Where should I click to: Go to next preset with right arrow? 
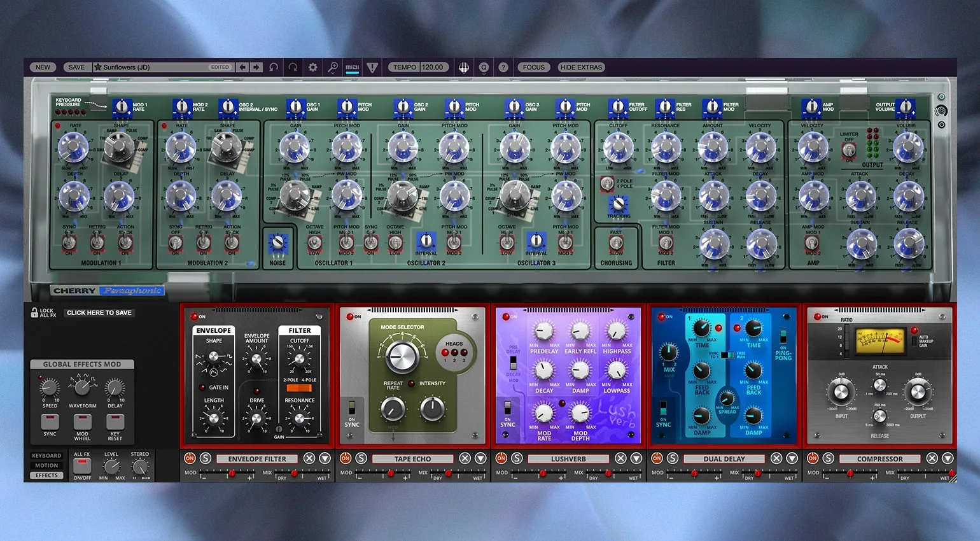(256, 67)
